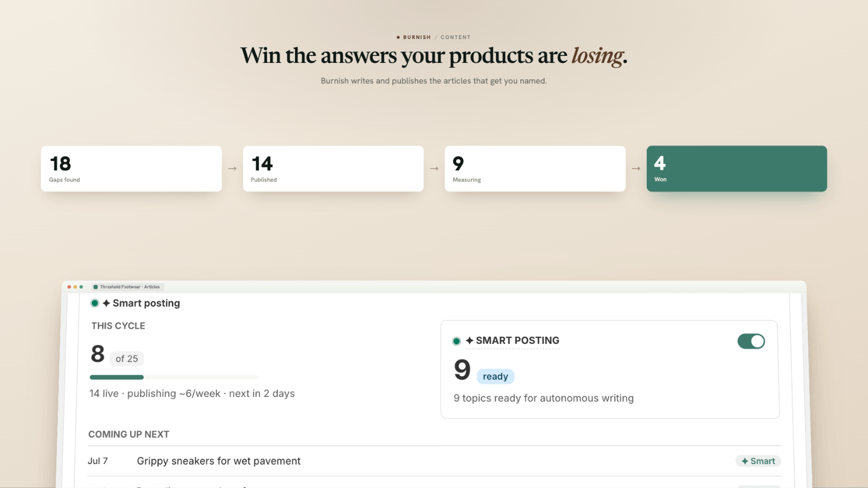Open the BURNISH breadcrumb link
Viewport: 868px width, 488px height.
[417, 37]
